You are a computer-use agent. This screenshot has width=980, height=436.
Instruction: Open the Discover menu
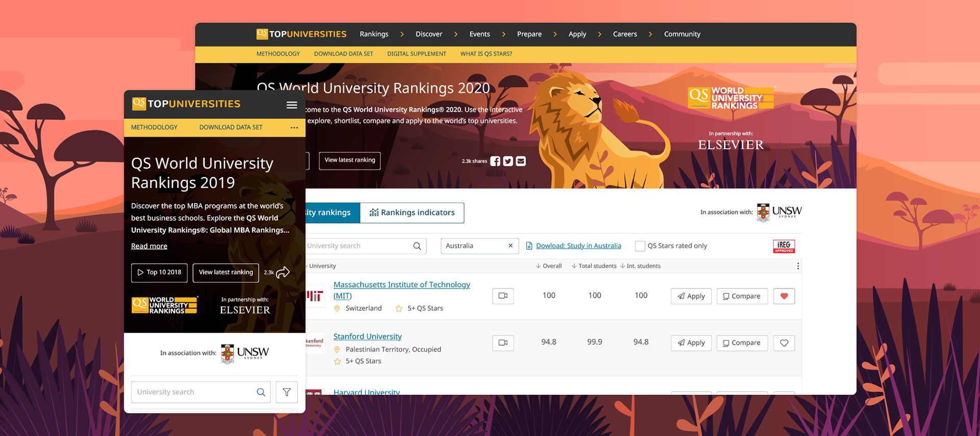pos(429,34)
